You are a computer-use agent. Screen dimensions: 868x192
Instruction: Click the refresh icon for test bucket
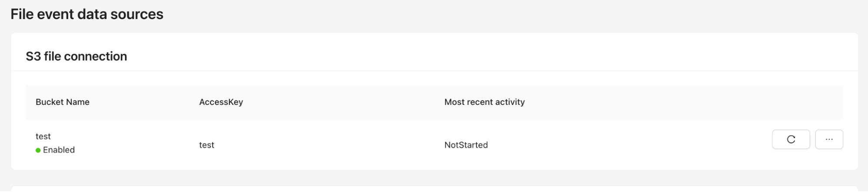791,140
